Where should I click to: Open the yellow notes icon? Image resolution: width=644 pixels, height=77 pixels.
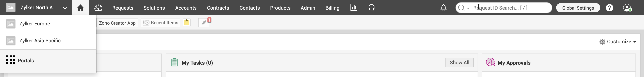pyautogui.click(x=187, y=23)
